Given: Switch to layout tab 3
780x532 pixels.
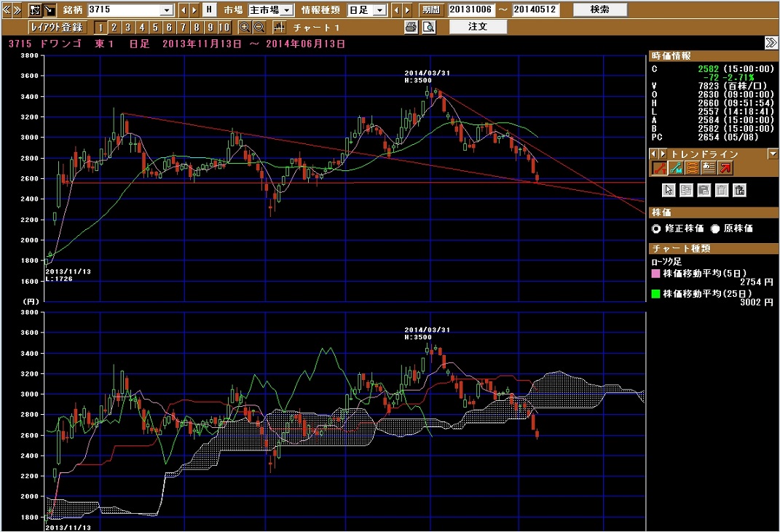Looking at the screenshot, I should [128, 28].
